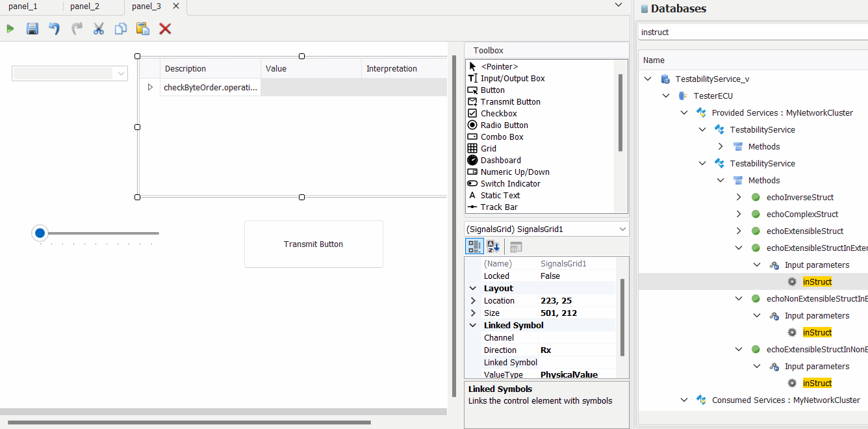
Task: Sort the Databases tree by the Name header
Action: (x=754, y=60)
